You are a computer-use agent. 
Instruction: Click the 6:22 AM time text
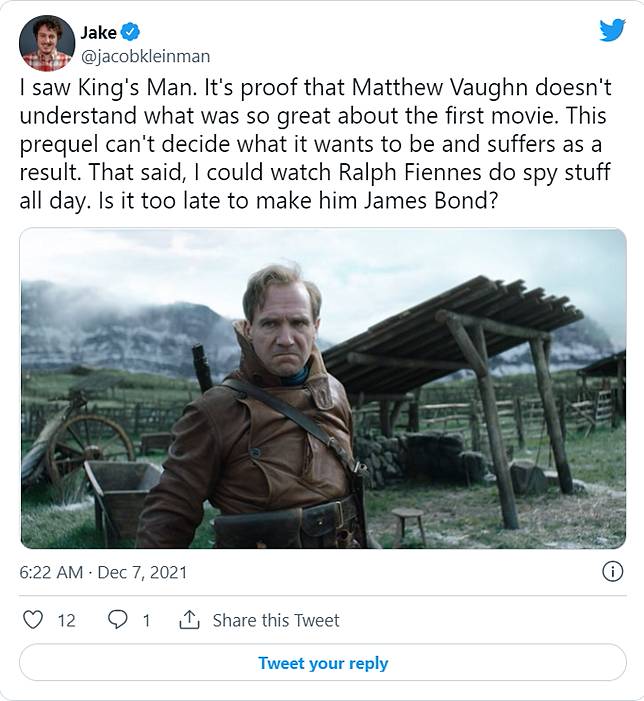[51, 573]
